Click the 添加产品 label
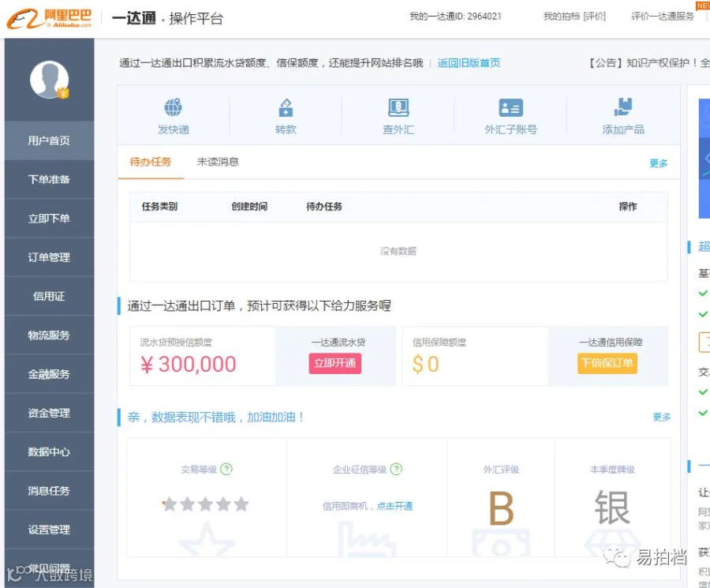 [x=623, y=129]
